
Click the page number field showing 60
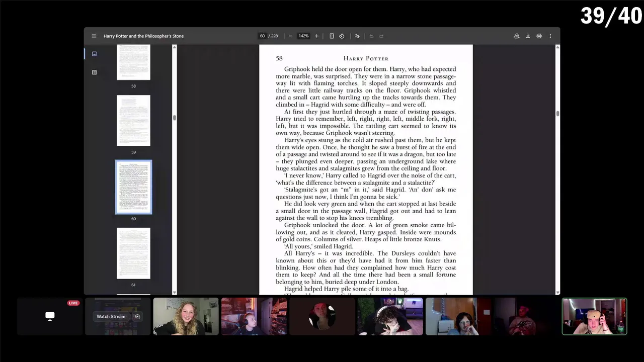point(262,36)
